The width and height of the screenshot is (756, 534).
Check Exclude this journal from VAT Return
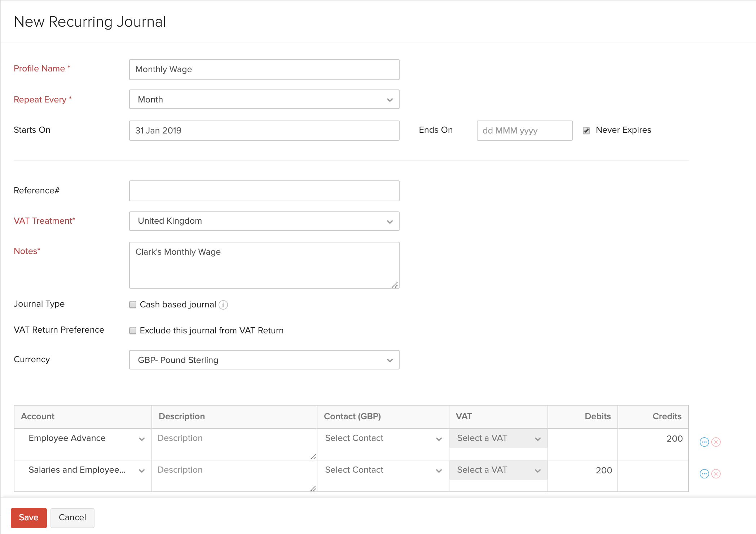pyautogui.click(x=133, y=331)
